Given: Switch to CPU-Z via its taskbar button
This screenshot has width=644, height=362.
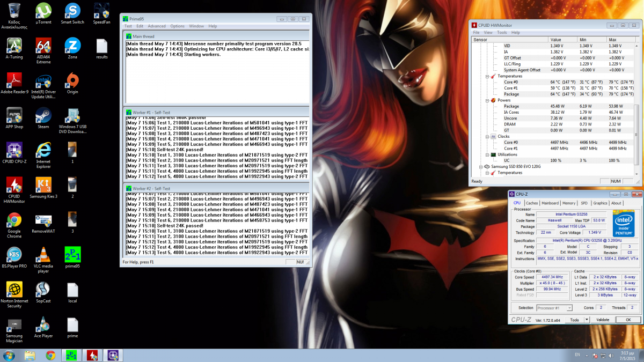Looking at the screenshot, I should (113, 355).
